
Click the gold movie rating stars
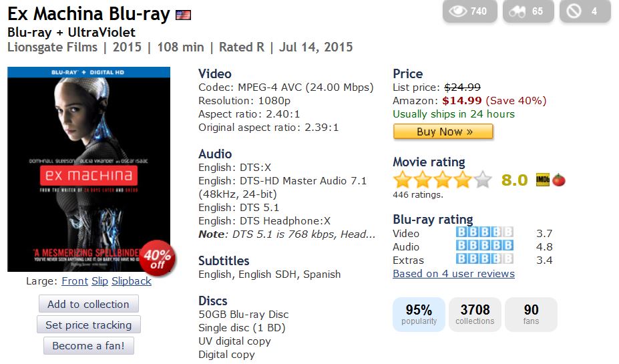[442, 180]
